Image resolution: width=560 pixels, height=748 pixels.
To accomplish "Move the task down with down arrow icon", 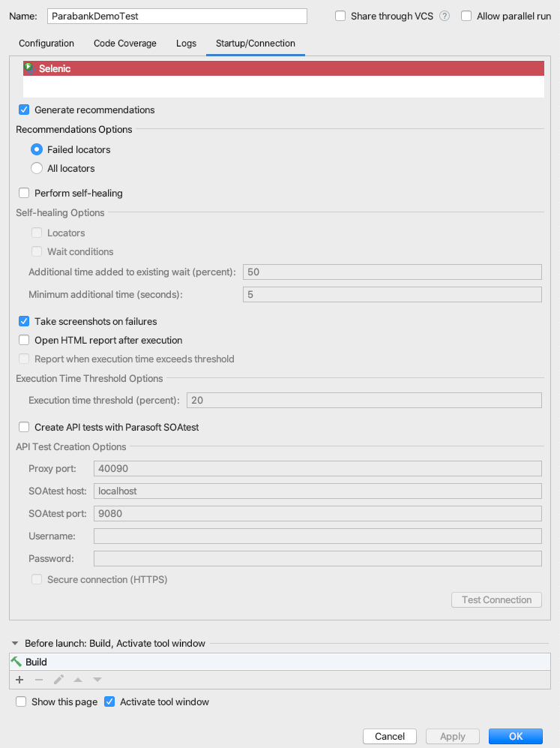I will (97, 680).
